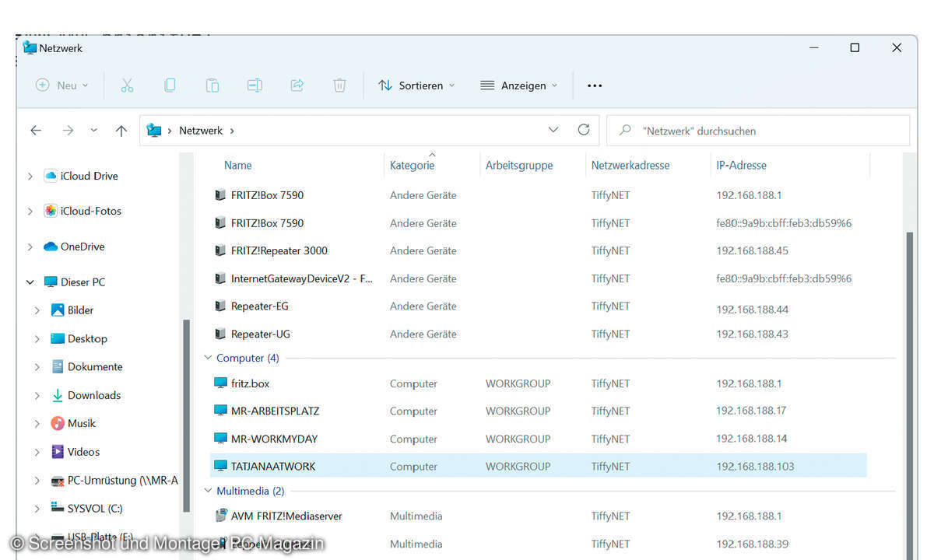
Task: Open recent locations dropdown chevron
Action: tap(93, 131)
